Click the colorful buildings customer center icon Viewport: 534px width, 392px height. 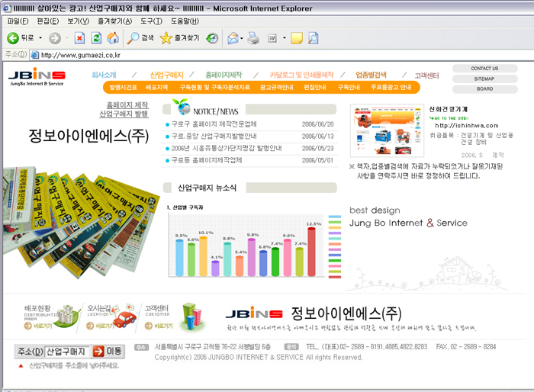pyautogui.click(x=193, y=316)
